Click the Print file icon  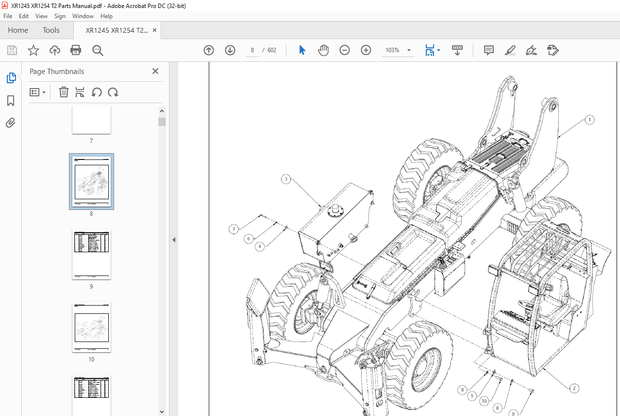click(x=75, y=50)
